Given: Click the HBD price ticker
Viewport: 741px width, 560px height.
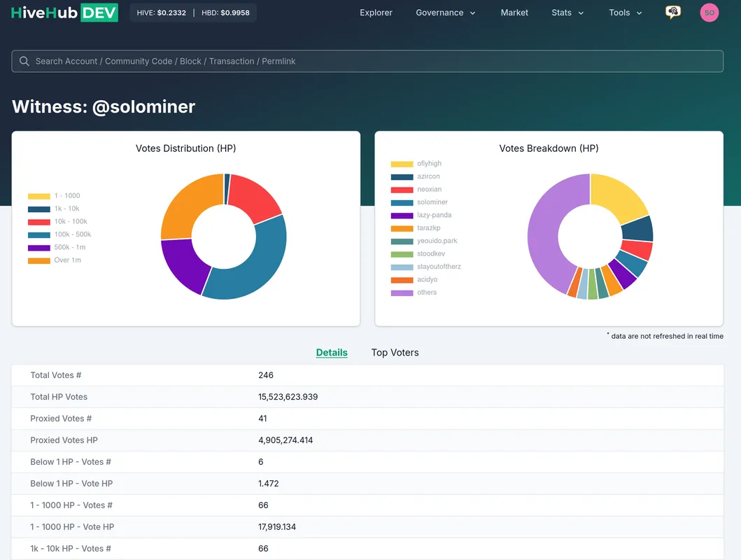Looking at the screenshot, I should coord(225,13).
